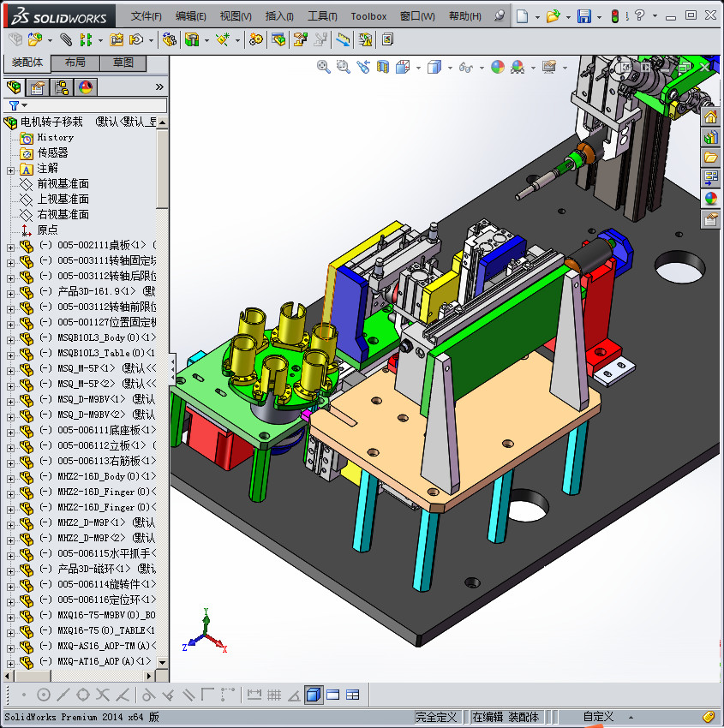Click feature tree vertical scrollbar down arrow
This screenshot has height=728, width=724.
(162, 663)
